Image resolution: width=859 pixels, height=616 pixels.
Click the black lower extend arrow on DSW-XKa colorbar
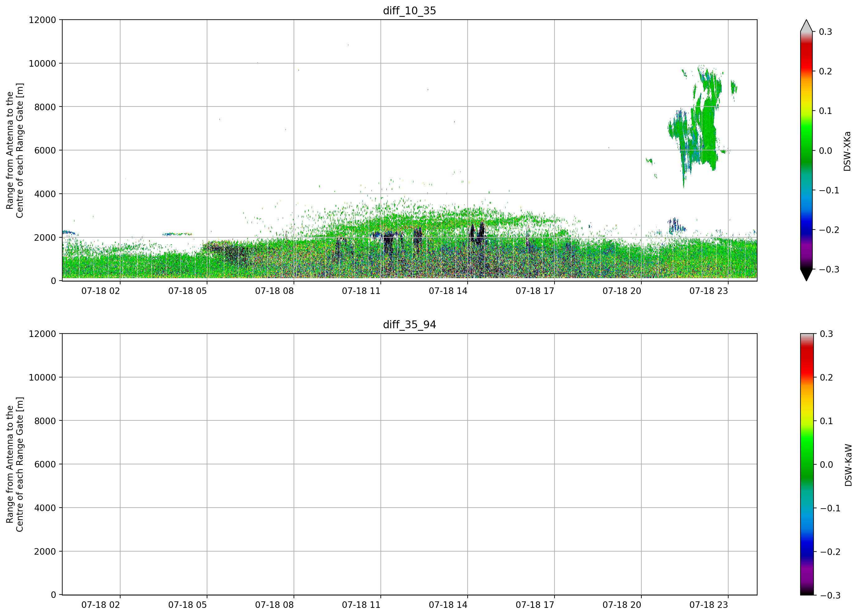(806, 275)
